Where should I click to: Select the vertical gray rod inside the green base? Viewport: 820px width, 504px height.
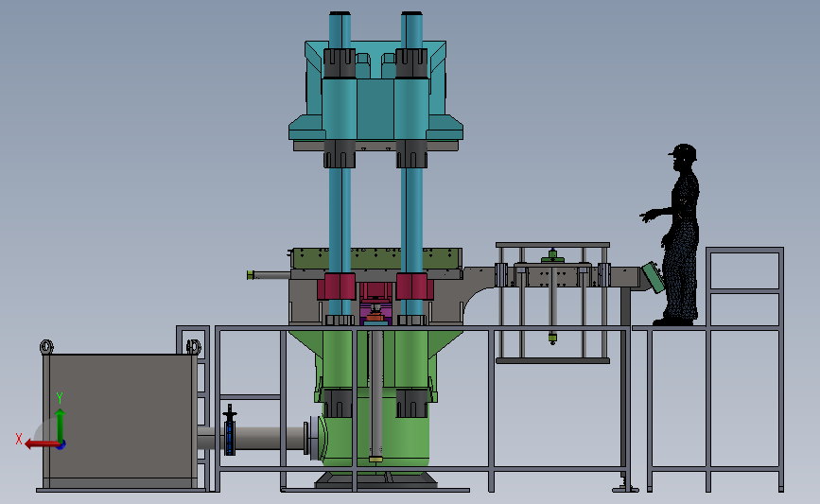[x=376, y=396]
